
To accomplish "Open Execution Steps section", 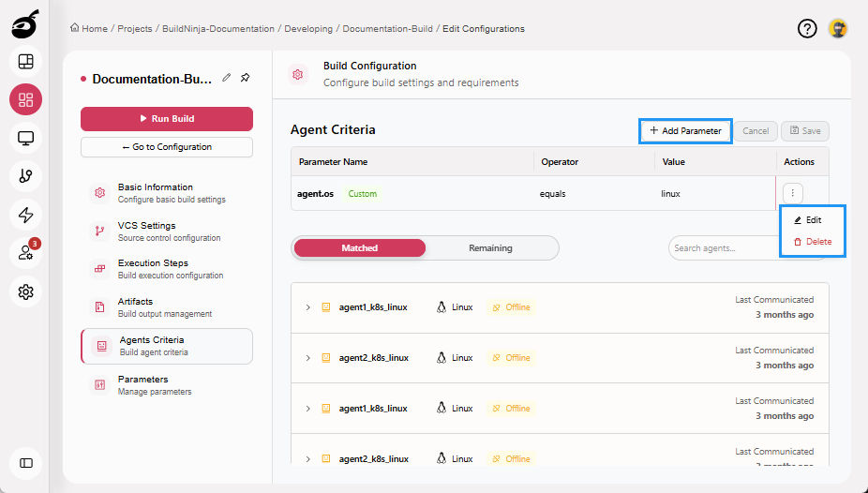I will coord(167,269).
